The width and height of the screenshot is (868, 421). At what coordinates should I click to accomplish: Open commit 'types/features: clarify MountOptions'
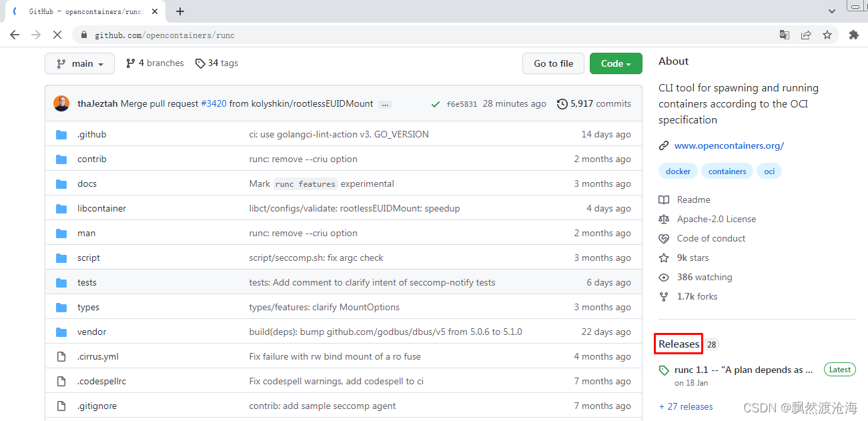324,307
